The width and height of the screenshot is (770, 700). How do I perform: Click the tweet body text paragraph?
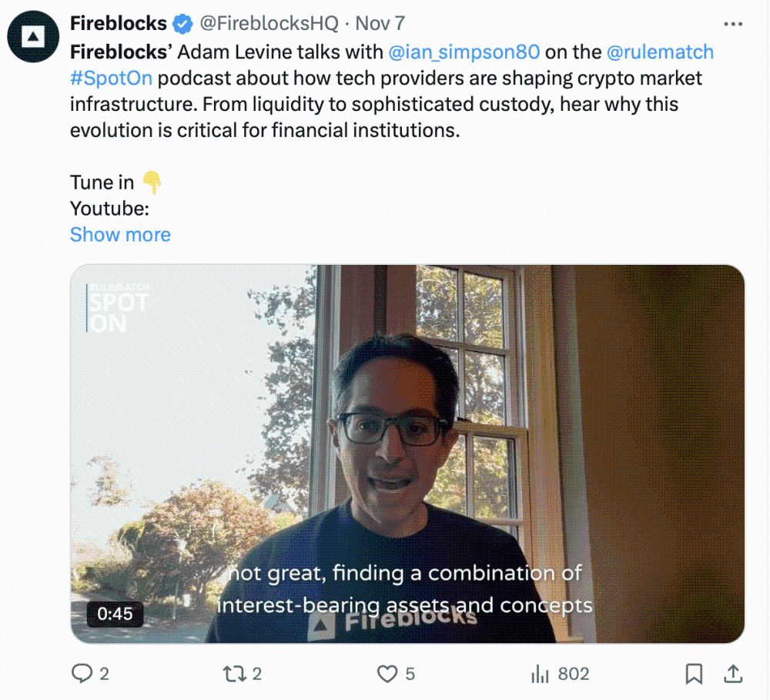[385, 104]
